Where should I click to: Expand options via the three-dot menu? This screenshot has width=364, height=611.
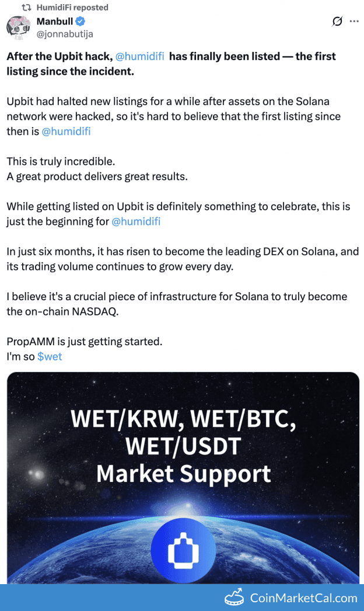click(x=353, y=21)
